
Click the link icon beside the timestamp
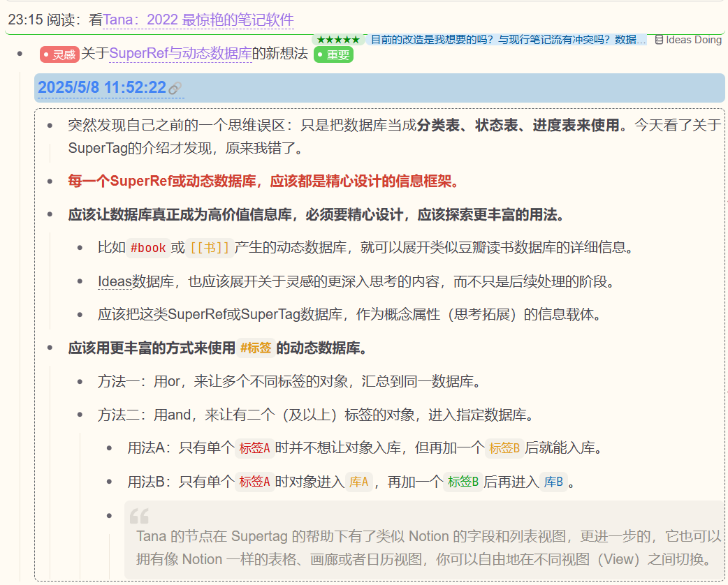tap(175, 88)
